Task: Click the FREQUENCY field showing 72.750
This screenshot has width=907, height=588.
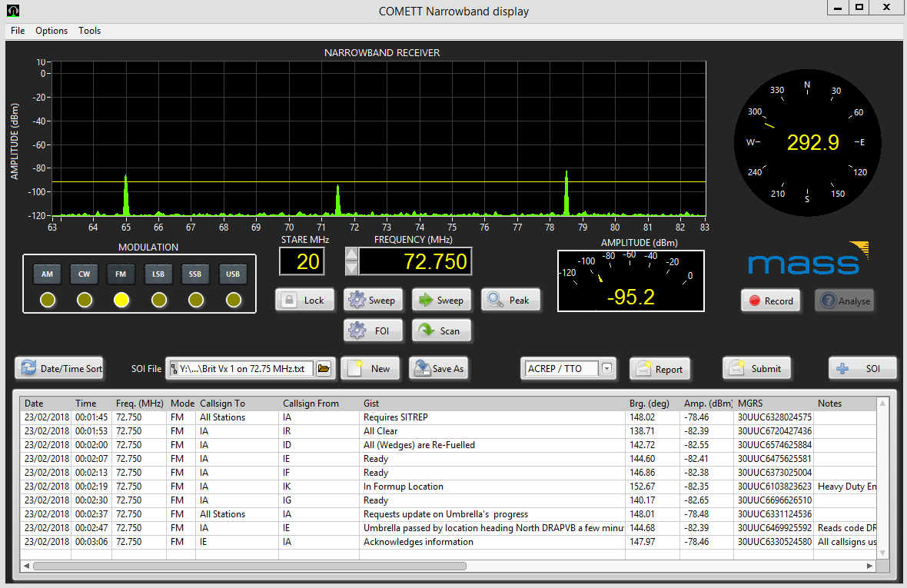Action: 415,262
